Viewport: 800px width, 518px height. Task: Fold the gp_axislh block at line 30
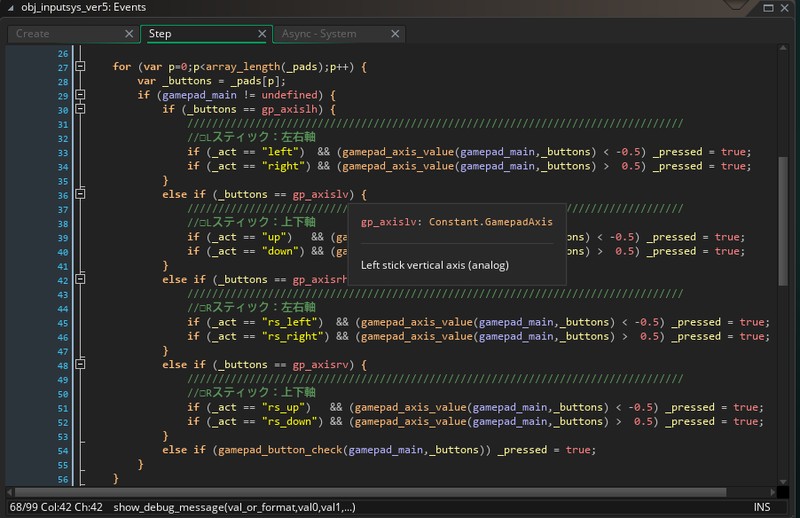click(80, 110)
